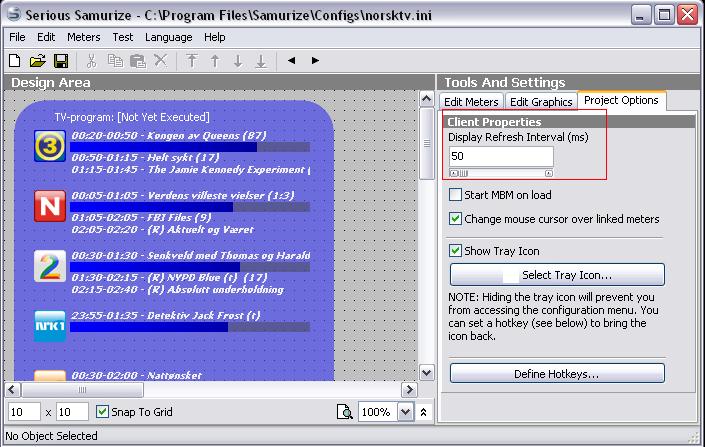
Task: Open the File menu
Action: coord(17,37)
